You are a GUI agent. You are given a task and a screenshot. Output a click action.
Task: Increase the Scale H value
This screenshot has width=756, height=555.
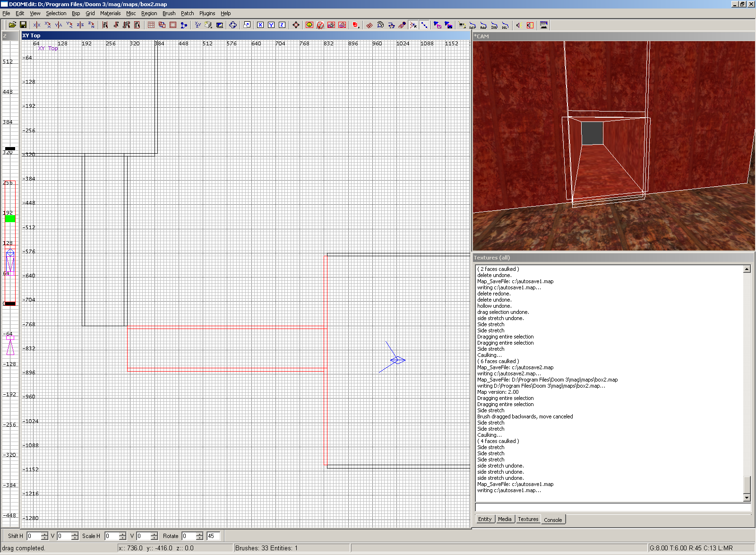pyautogui.click(x=123, y=534)
